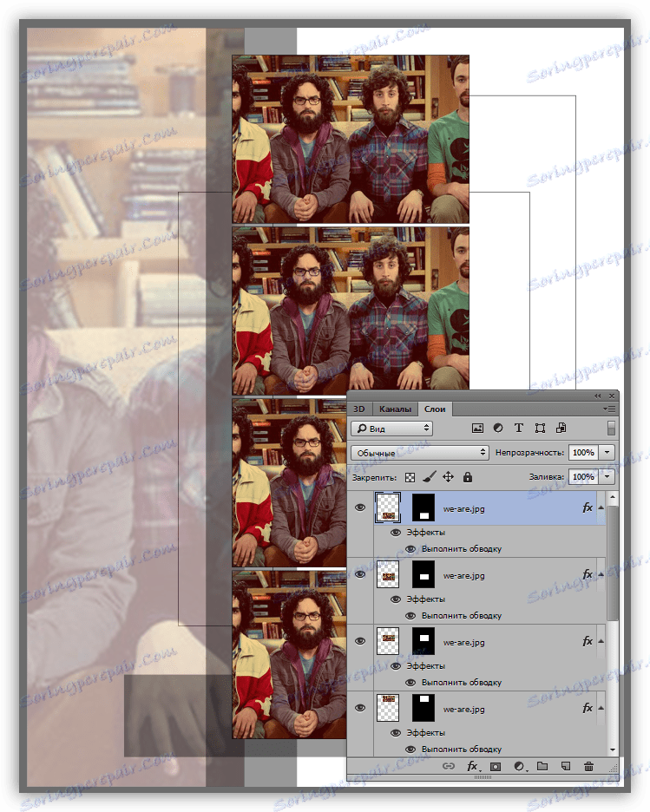Lock all with the padlock icon
The height and width of the screenshot is (812, 650).
(x=468, y=477)
